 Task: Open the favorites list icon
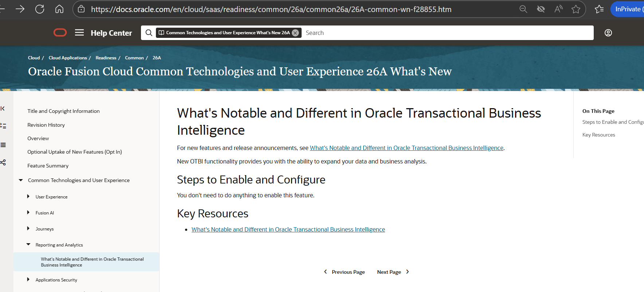click(599, 9)
